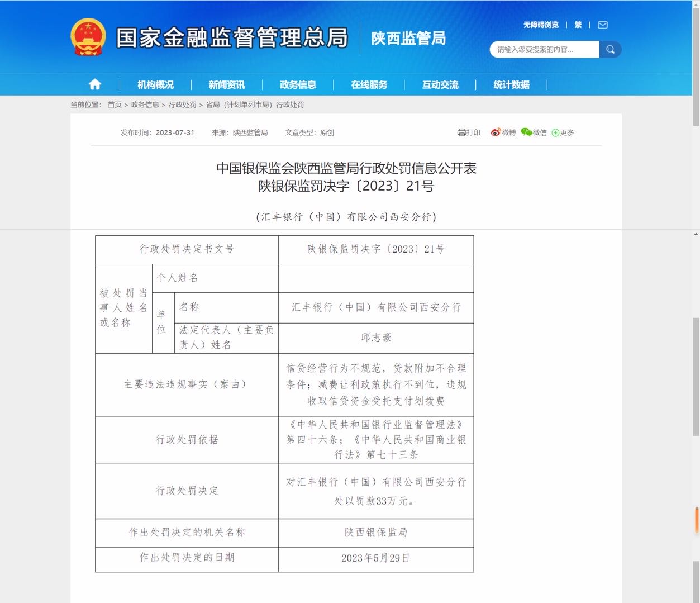This screenshot has height=603, width=700.
Task: Click the date cell 2023年5月29日
Action: [376, 559]
